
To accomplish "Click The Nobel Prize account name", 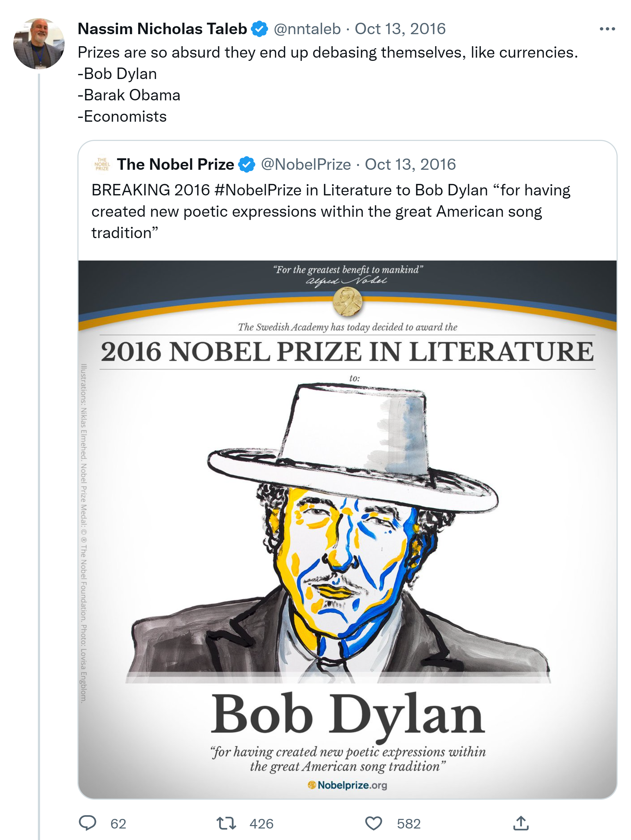I will pyautogui.click(x=175, y=164).
